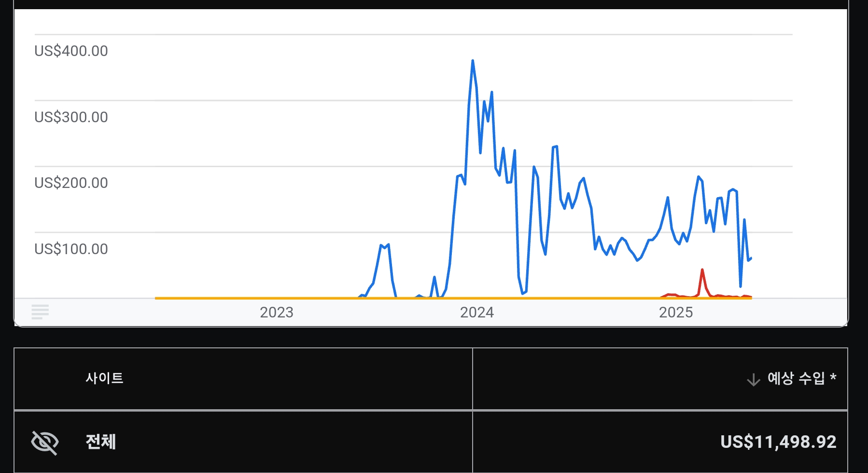
Task: Toggle visibility eye for 전체 row
Action: point(45,442)
